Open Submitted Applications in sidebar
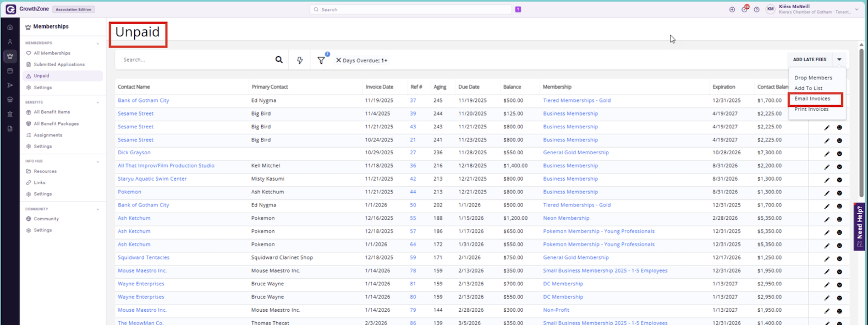Image resolution: width=868 pixels, height=325 pixels. click(x=59, y=64)
